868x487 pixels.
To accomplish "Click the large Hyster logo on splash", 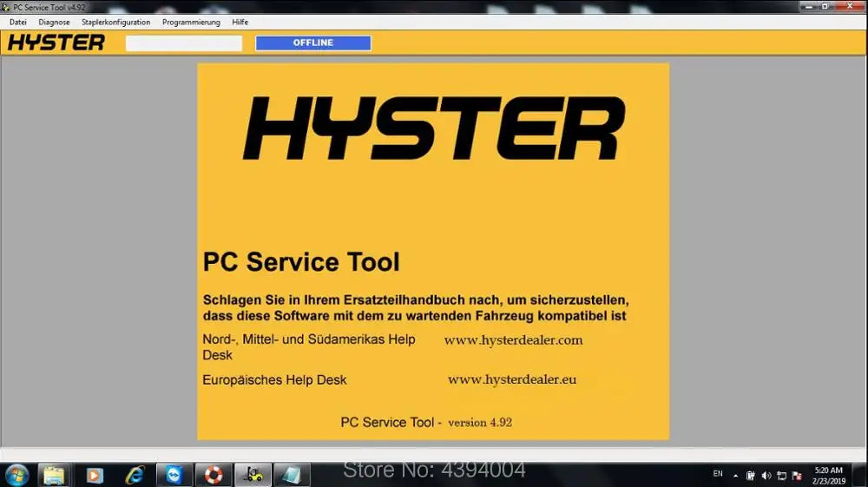I will (x=434, y=128).
